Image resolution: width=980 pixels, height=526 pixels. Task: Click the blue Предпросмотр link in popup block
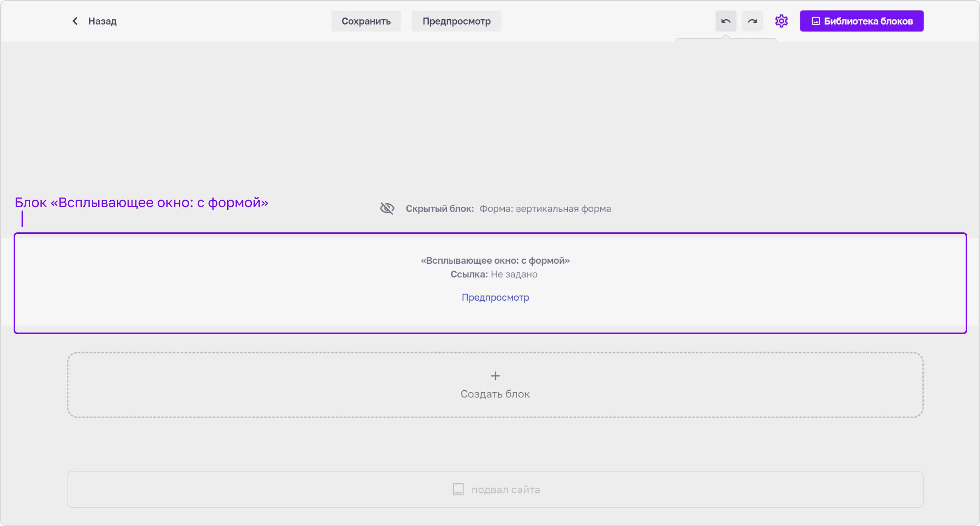pos(495,297)
